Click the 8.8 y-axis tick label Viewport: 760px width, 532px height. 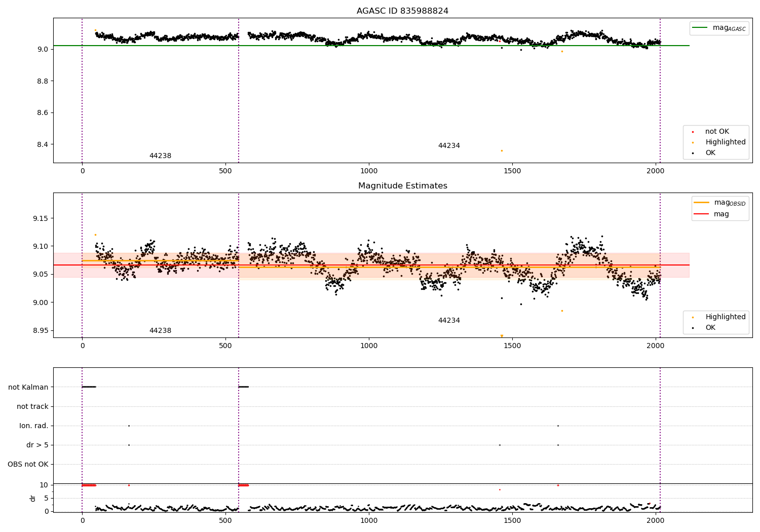pyautogui.click(x=43, y=81)
